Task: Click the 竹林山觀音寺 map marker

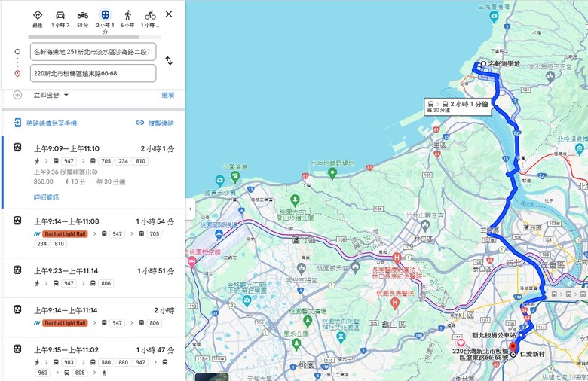Action: tap(425, 226)
